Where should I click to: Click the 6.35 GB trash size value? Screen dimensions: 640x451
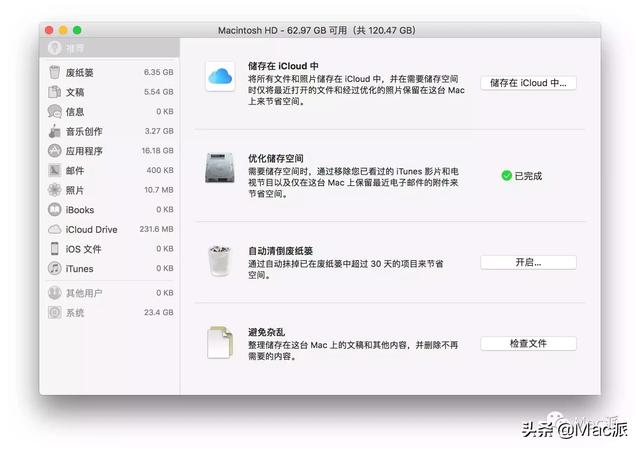tap(159, 72)
